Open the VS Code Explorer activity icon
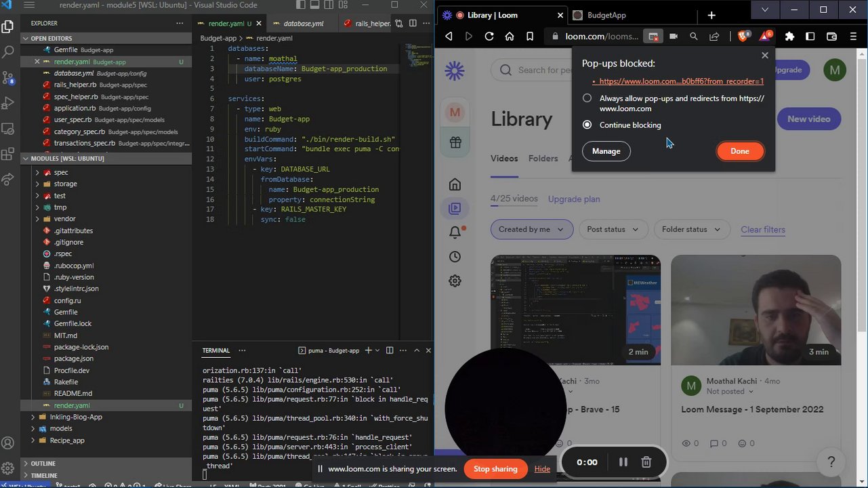Viewport: 868px width, 488px height. tap(8, 27)
